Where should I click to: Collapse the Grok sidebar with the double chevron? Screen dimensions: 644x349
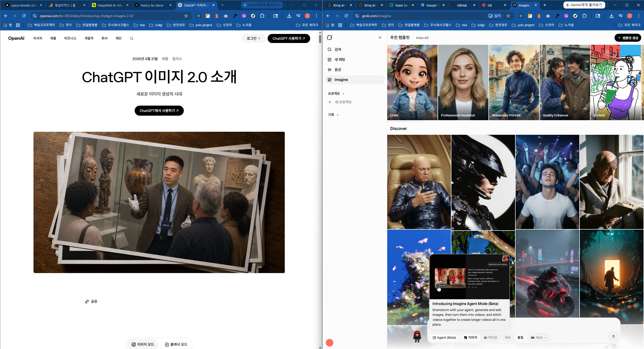tap(380, 37)
